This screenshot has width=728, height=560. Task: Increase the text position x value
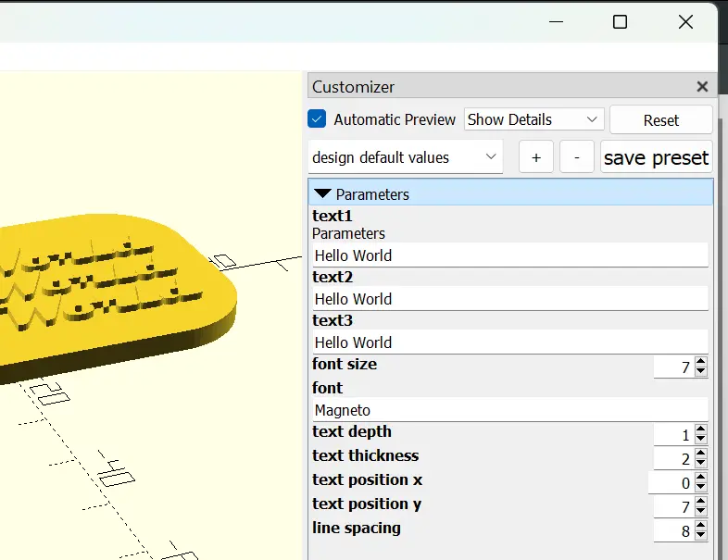click(x=701, y=478)
